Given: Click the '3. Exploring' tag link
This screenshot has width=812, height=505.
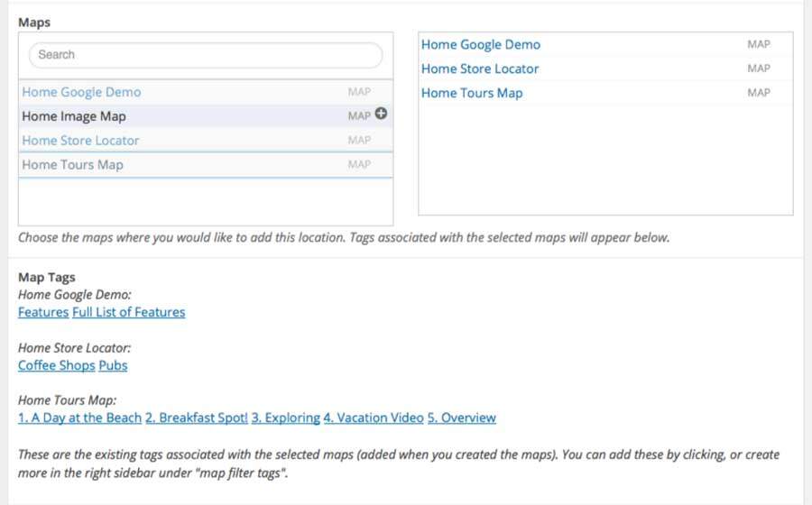Looking at the screenshot, I should click(x=285, y=418).
